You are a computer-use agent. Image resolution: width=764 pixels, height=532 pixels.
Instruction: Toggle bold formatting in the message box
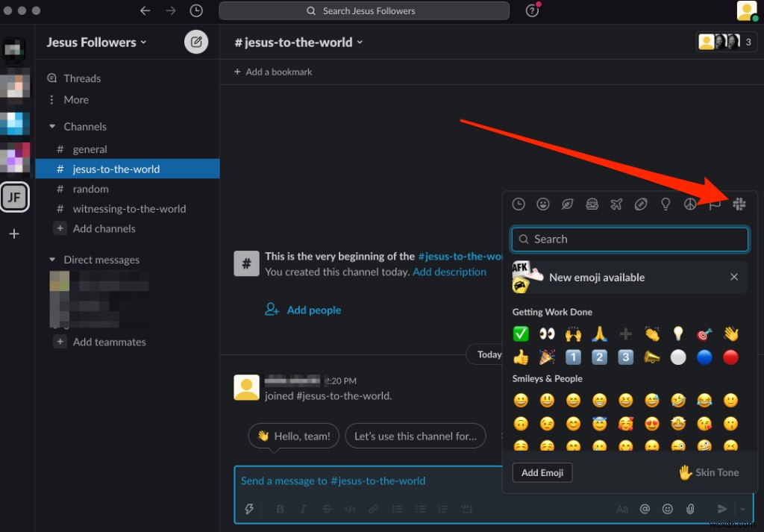[280, 509]
